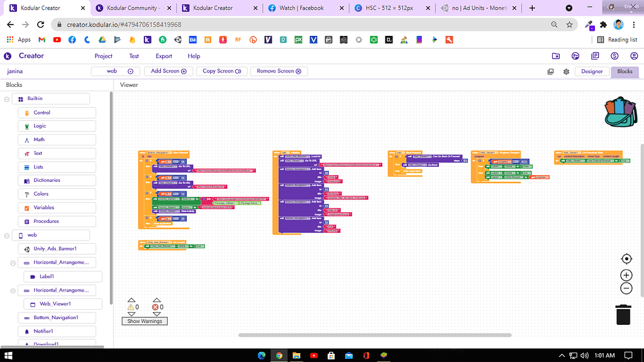Open the account profile icon in header

[634, 56]
